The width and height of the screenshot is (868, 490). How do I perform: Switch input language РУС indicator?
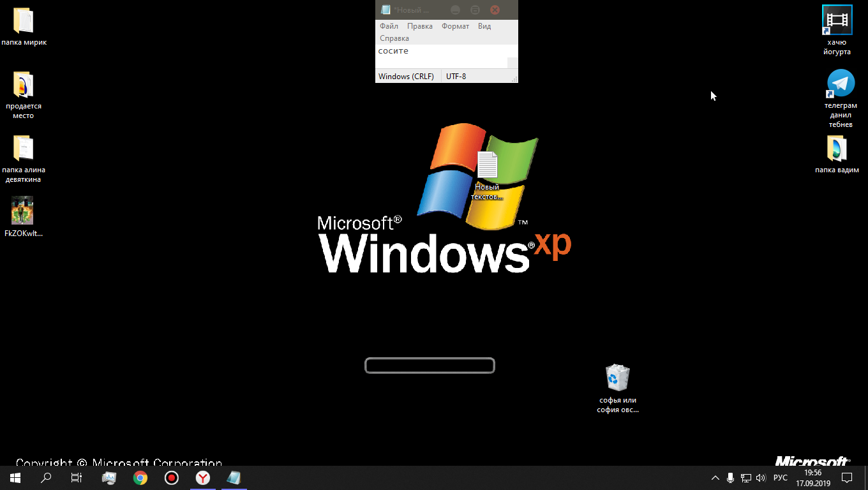pyautogui.click(x=781, y=477)
